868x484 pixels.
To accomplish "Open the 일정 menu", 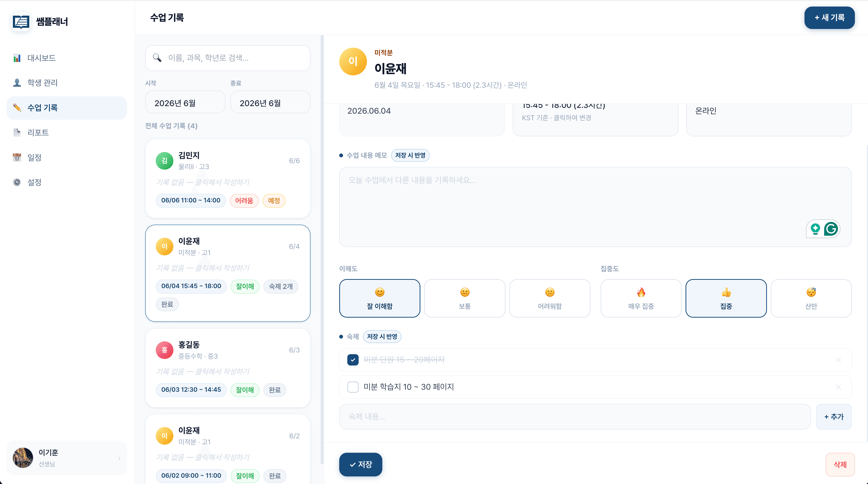I will tap(67, 157).
